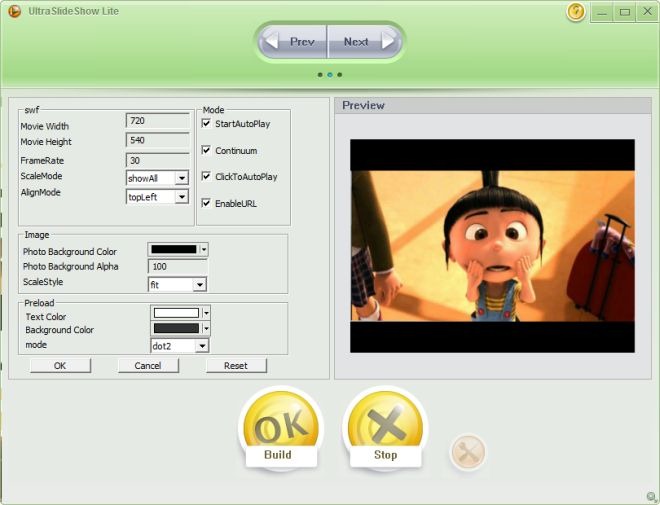The width and height of the screenshot is (660, 505).
Task: Close the UltraSlideShow window
Action: [647, 12]
